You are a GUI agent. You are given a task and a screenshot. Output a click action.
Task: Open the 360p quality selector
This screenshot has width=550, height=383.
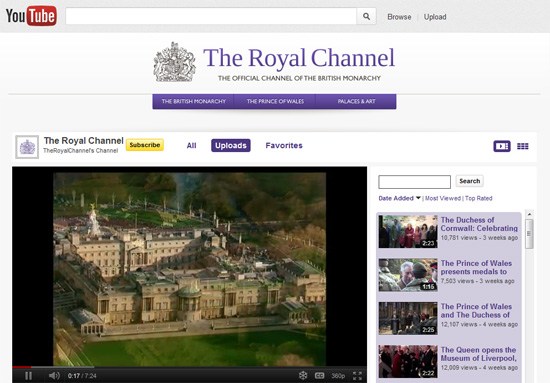tap(338, 376)
